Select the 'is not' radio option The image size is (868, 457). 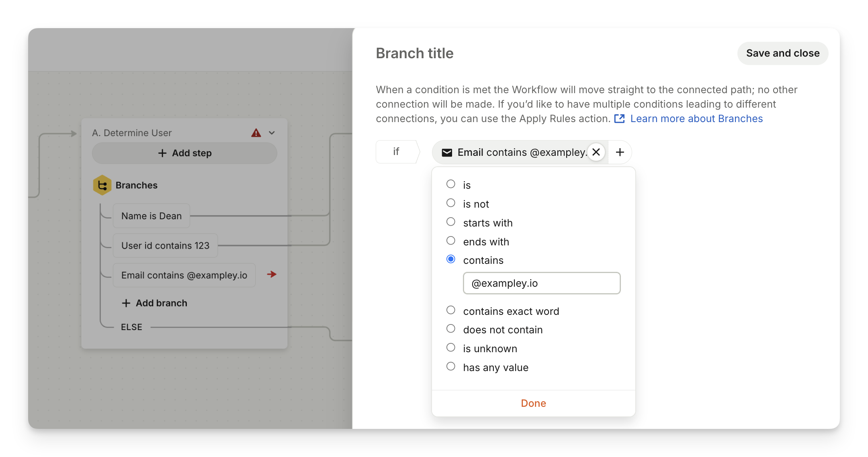451,203
